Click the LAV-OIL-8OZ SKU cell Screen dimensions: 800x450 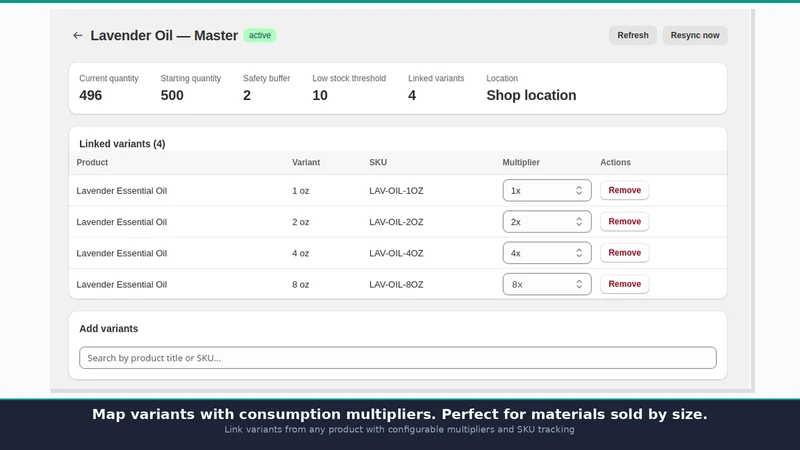396,285
